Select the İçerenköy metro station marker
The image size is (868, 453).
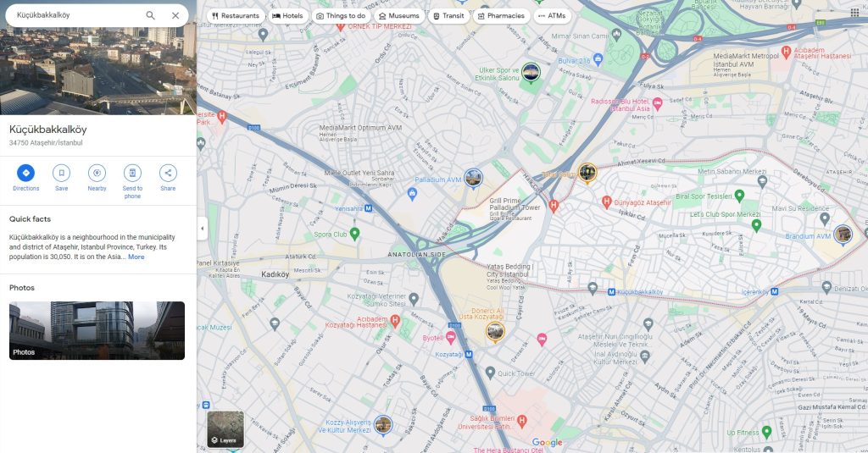coord(775,291)
